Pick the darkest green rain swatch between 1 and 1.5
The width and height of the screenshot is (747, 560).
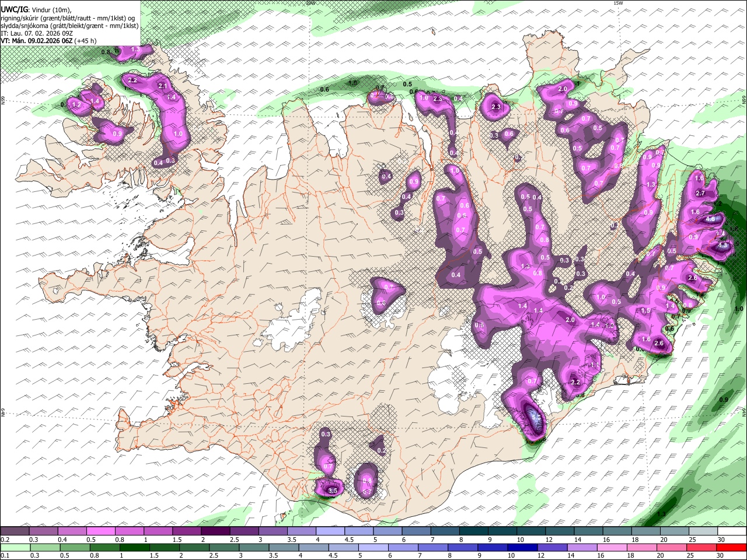click(134, 547)
